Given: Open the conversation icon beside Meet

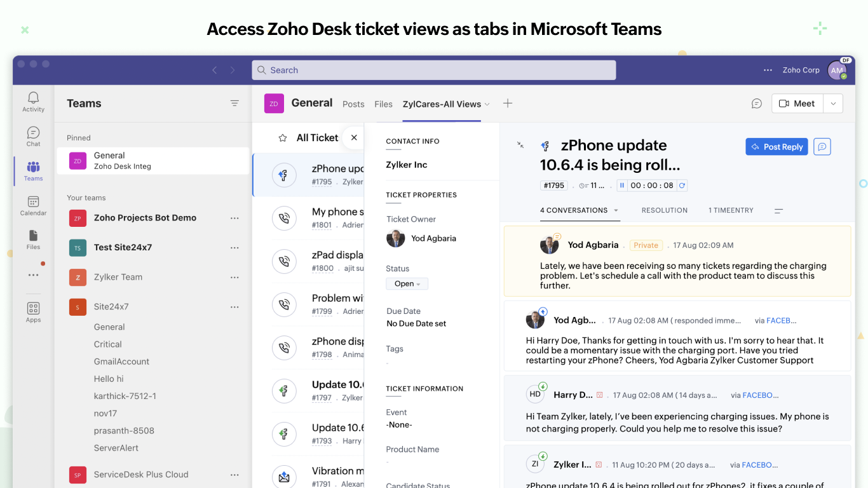Looking at the screenshot, I should click(x=756, y=104).
